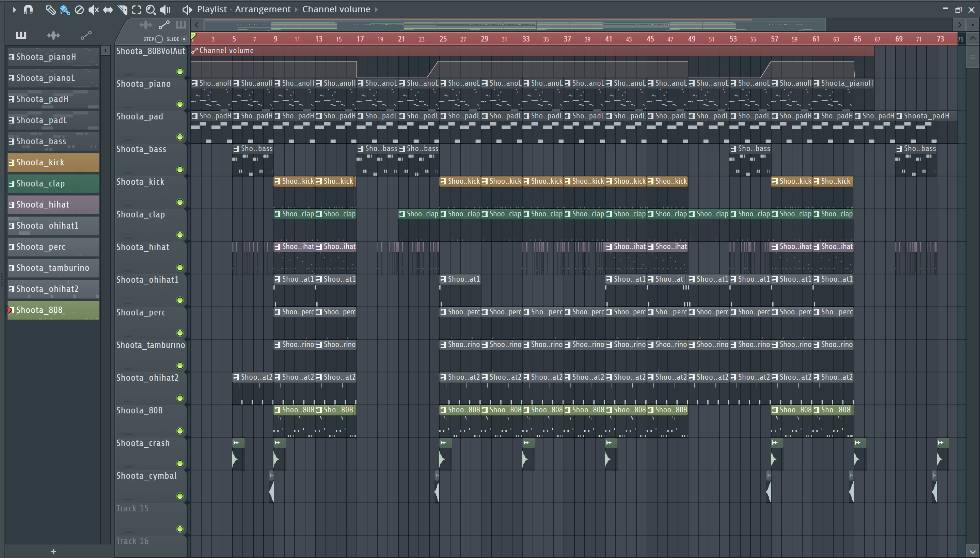Show audio clips in the picker panel
The width and height of the screenshot is (980, 558).
tap(53, 35)
